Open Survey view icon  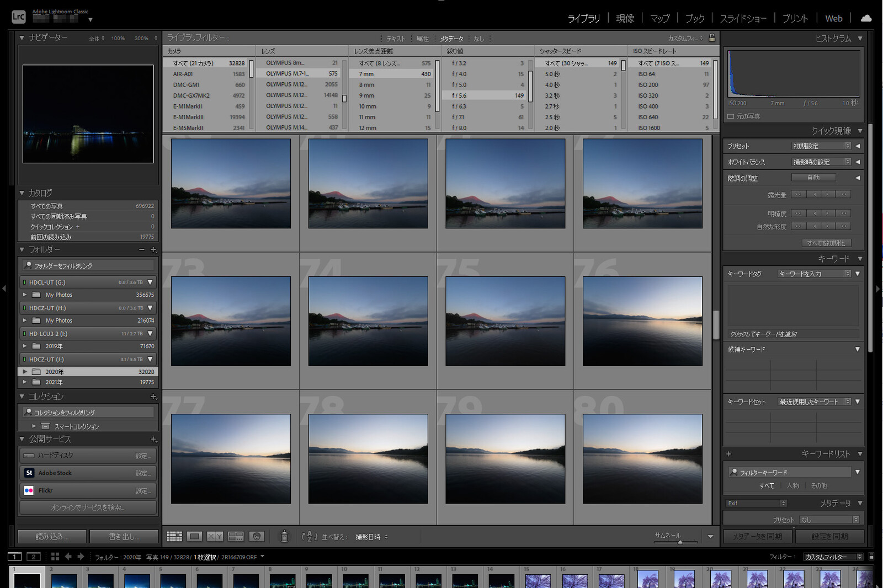pos(236,536)
